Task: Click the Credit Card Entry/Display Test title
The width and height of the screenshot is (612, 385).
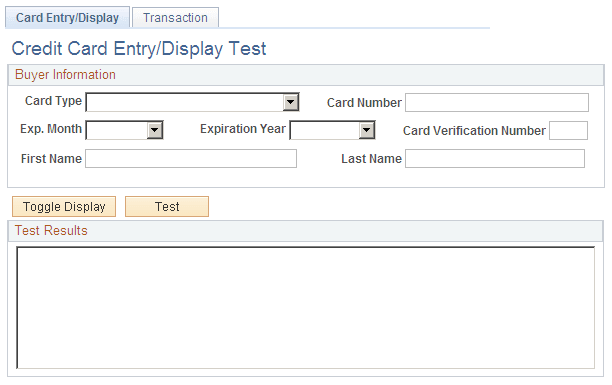Action: pyautogui.click(x=139, y=49)
